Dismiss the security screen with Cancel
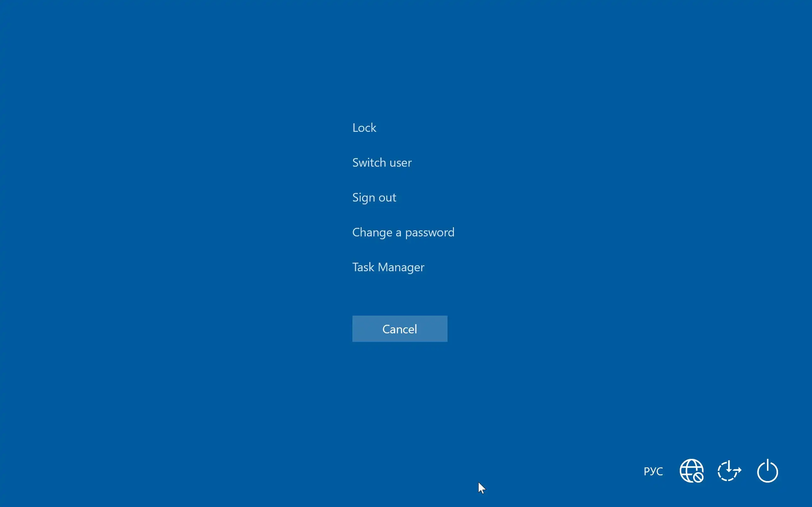The image size is (812, 507). (x=400, y=329)
